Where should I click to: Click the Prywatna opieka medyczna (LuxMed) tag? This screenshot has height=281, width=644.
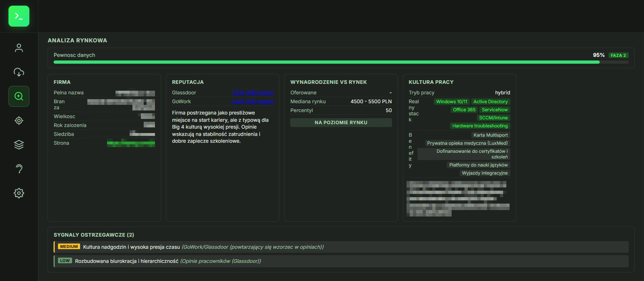(467, 143)
